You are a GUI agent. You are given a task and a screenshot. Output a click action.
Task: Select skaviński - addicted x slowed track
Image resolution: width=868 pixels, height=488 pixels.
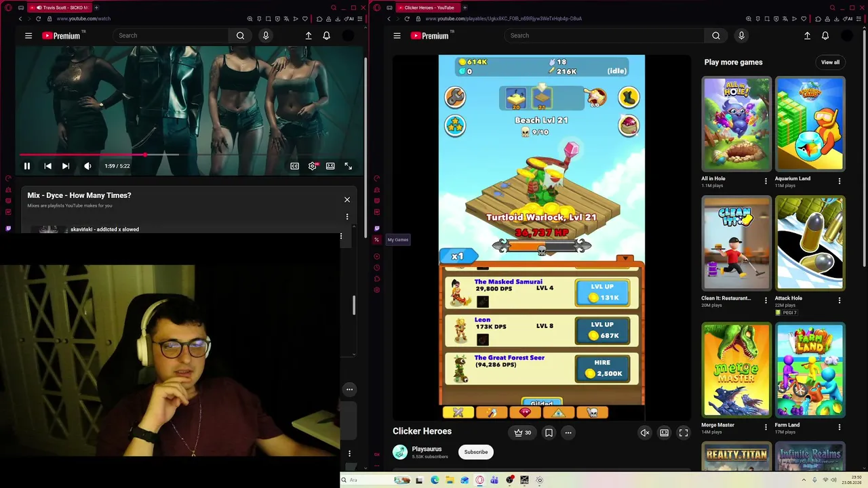(x=104, y=229)
